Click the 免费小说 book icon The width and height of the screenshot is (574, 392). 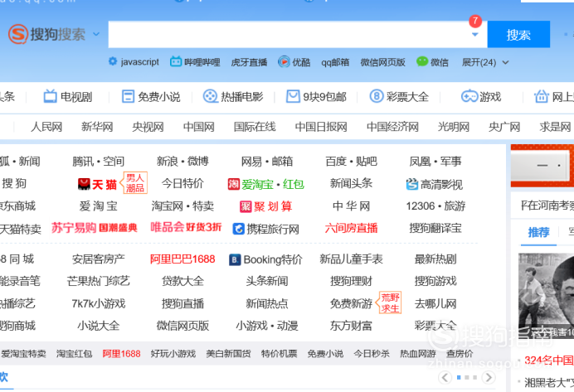[128, 97]
